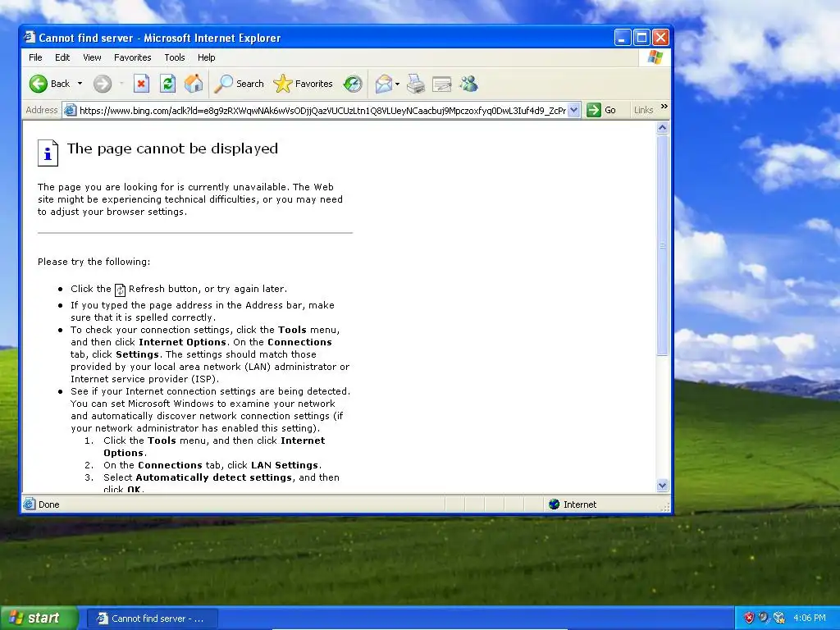This screenshot has width=840, height=630.
Task: Open Search pane with magnifier icon
Action: pyautogui.click(x=223, y=84)
